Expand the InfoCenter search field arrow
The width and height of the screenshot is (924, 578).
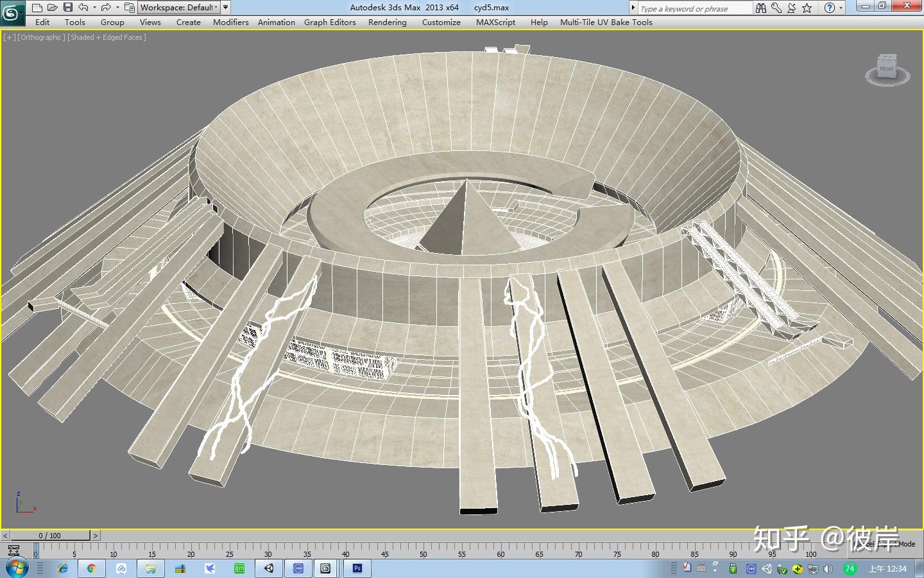[633, 8]
